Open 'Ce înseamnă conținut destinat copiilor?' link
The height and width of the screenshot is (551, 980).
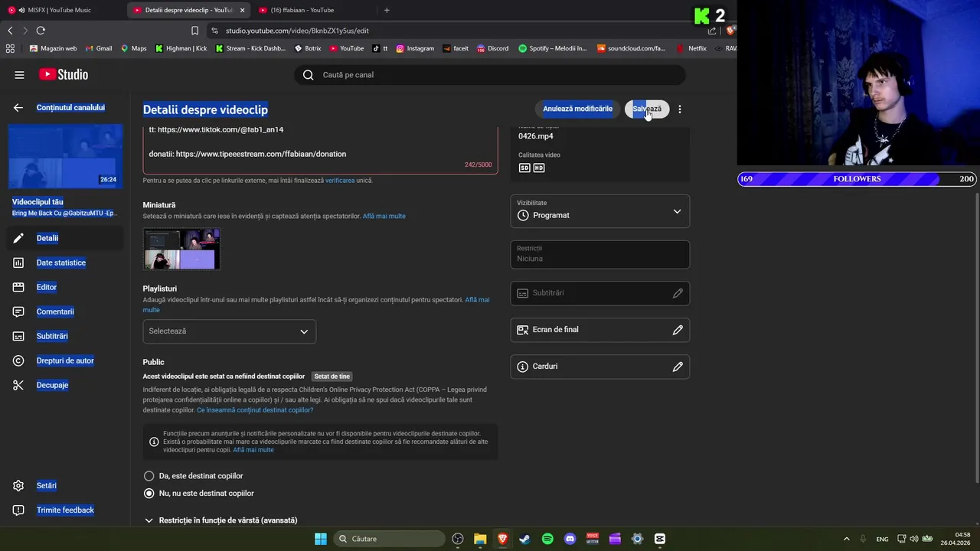(255, 410)
